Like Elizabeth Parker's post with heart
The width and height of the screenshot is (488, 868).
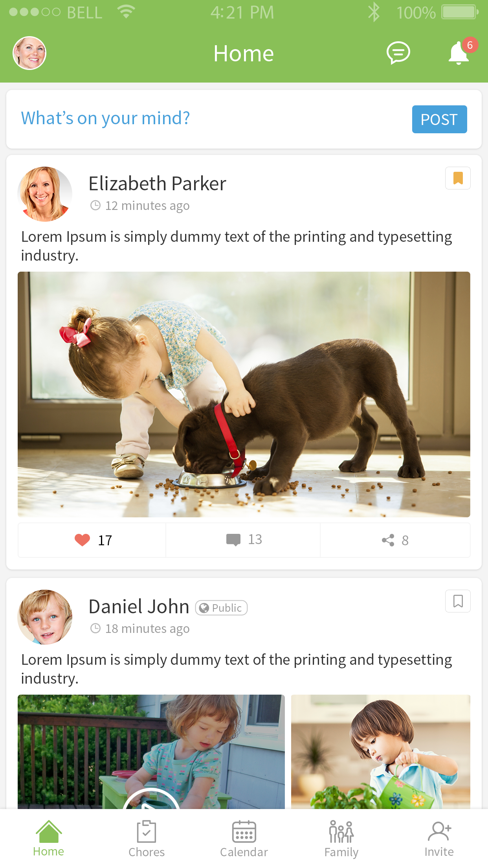[92, 540]
